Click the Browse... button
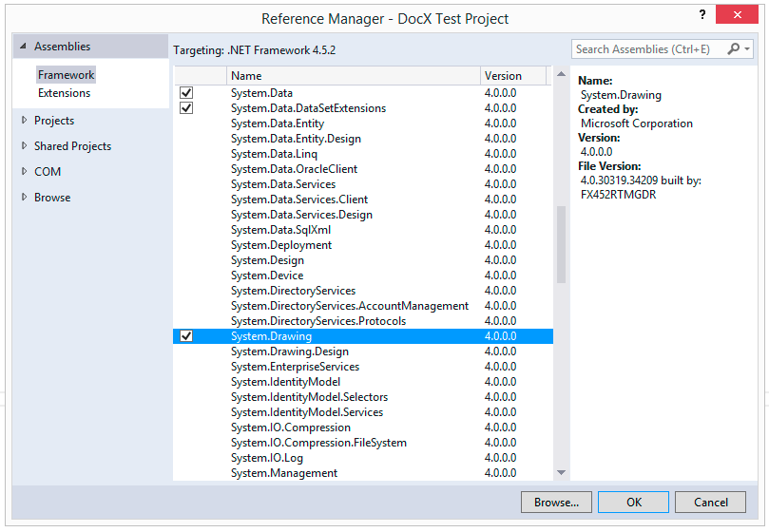The height and width of the screenshot is (532, 769). (556, 503)
